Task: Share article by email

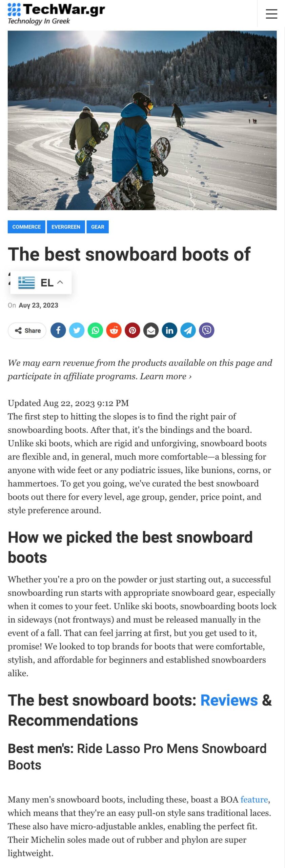Action: 151,330
